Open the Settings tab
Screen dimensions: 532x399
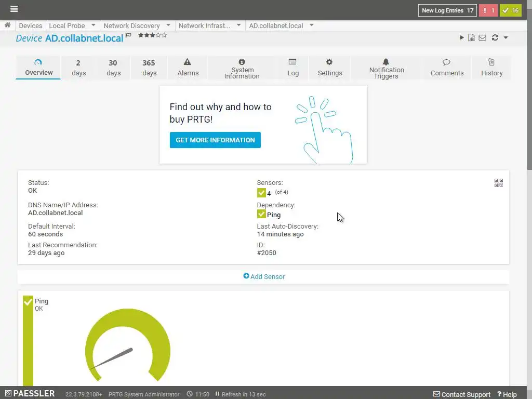[329, 68]
